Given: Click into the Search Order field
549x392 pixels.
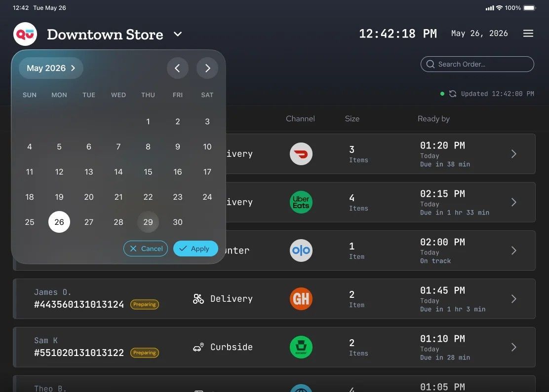Looking at the screenshot, I should point(477,64).
